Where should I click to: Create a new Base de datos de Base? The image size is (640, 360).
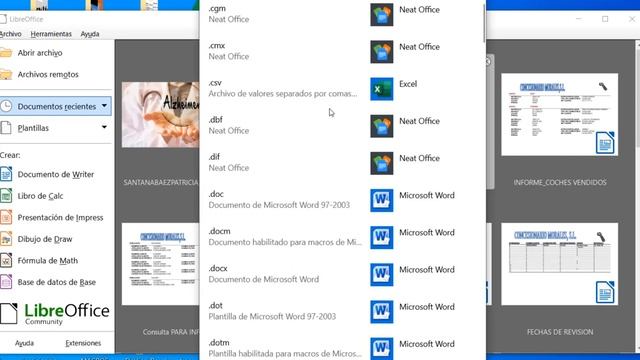point(56,282)
